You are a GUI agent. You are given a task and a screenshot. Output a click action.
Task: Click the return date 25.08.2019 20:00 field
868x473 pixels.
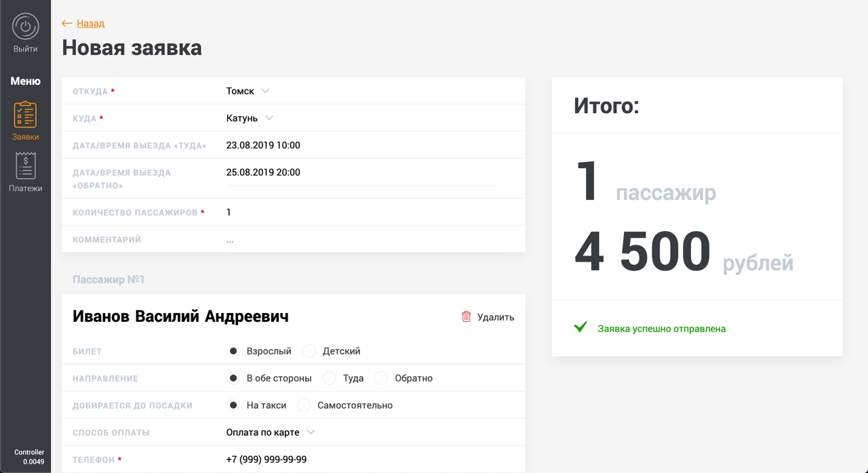(x=263, y=172)
